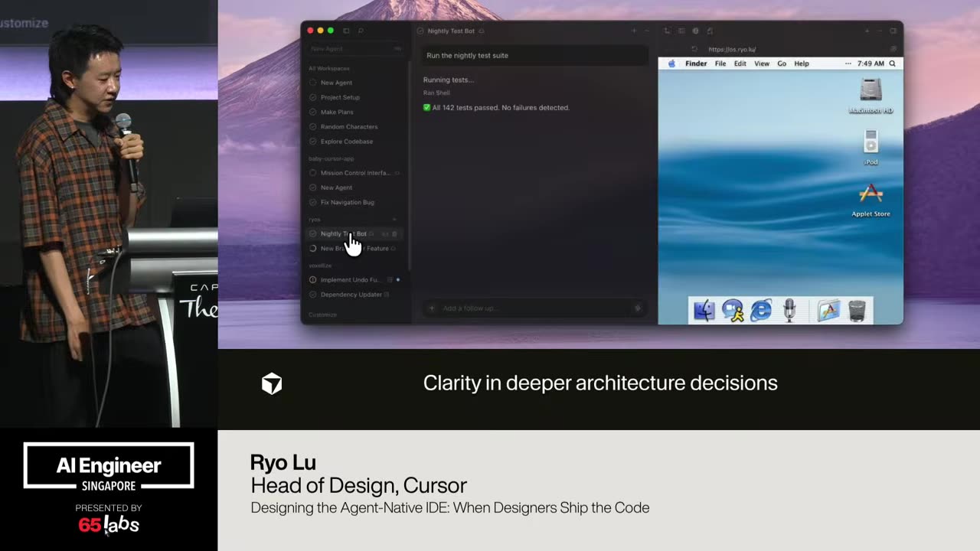Click the microphone icon in follow-up field
Image resolution: width=980 pixels, height=551 pixels.
[638, 308]
